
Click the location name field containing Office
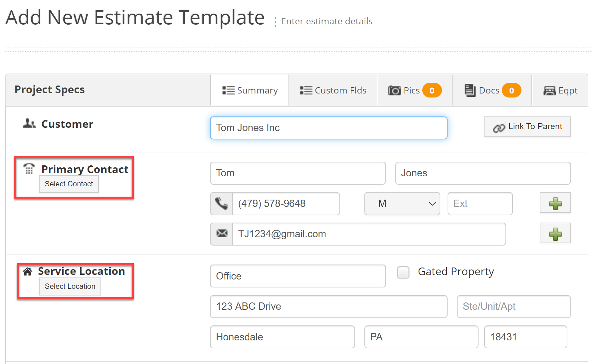(x=298, y=276)
